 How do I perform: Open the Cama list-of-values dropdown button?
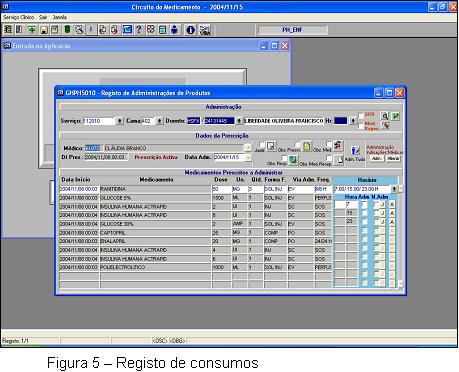click(160, 121)
